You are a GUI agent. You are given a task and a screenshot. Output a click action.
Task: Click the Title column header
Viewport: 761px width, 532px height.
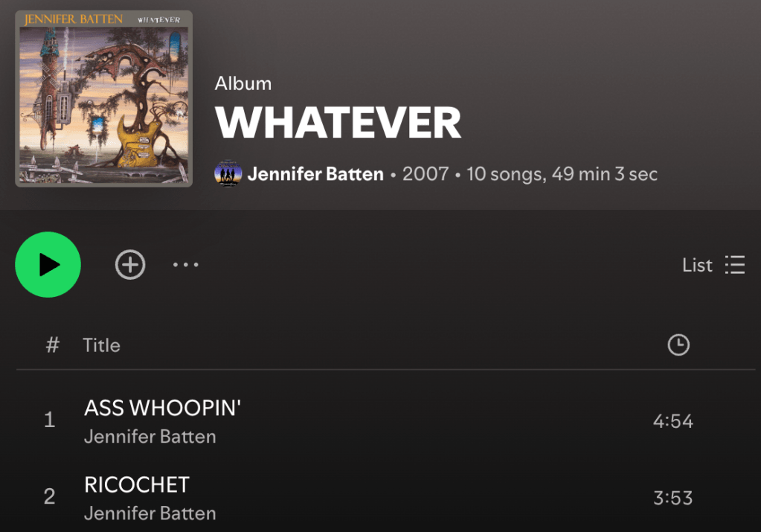click(x=101, y=345)
